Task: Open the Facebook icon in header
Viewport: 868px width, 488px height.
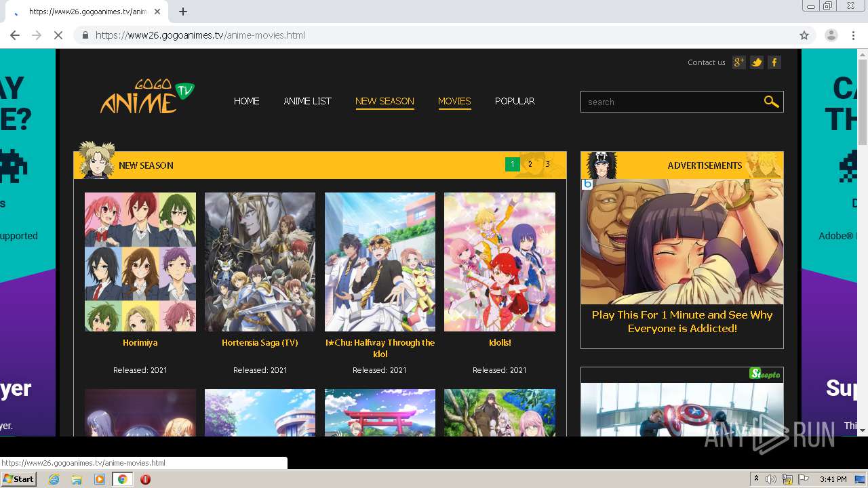Action: coord(774,62)
